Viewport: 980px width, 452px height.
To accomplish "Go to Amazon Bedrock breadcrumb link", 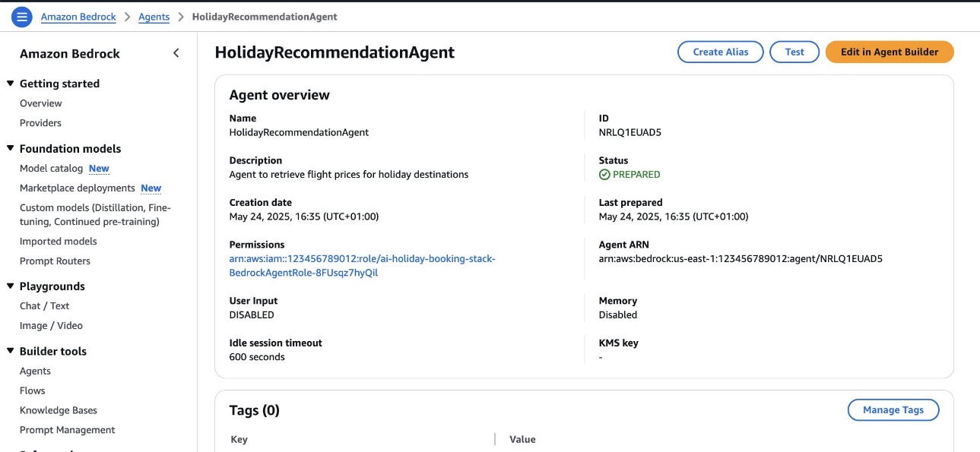I will coord(78,17).
